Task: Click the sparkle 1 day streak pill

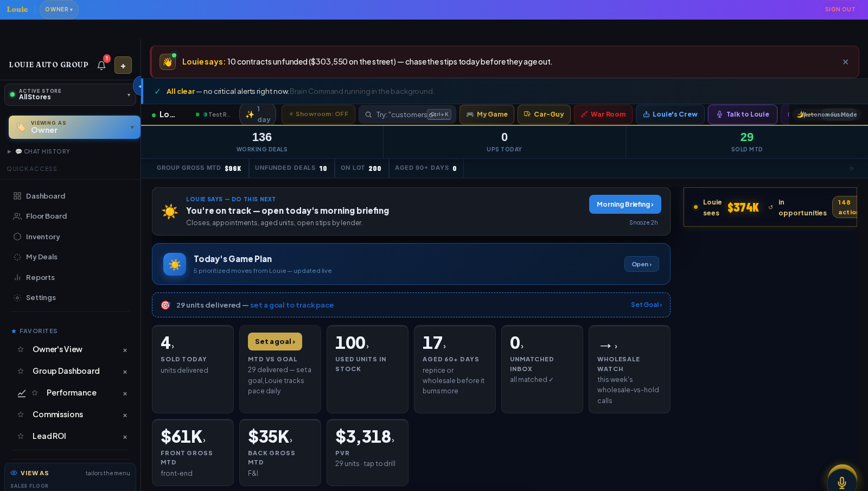Action: click(x=258, y=114)
